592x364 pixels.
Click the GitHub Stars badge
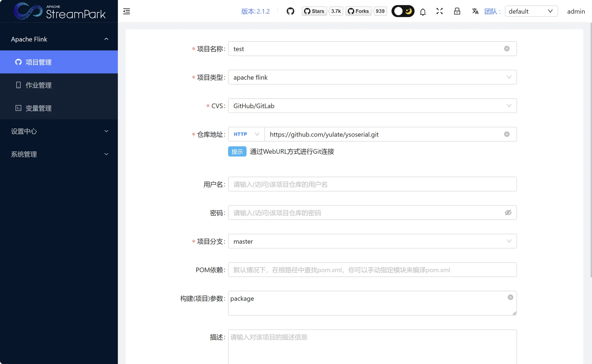pyautogui.click(x=314, y=11)
